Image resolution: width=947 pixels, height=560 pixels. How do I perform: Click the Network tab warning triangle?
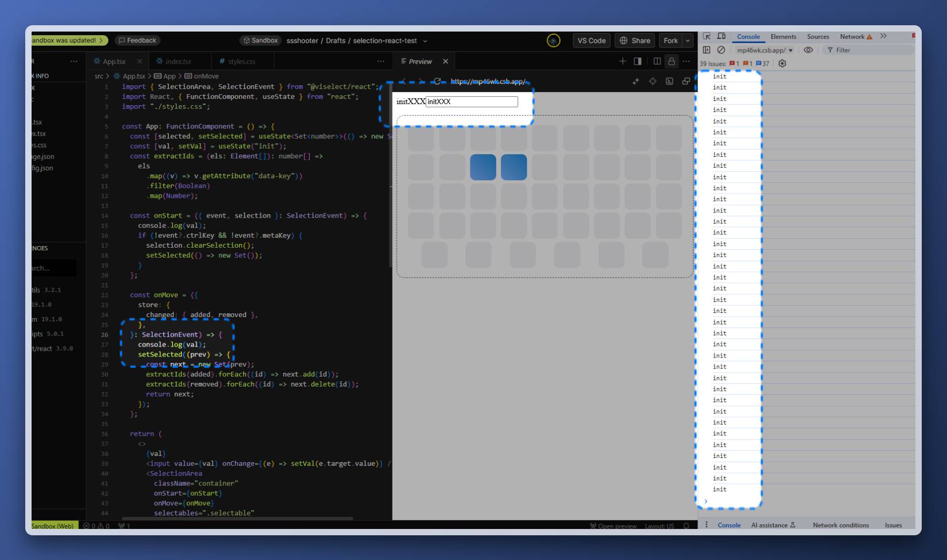click(x=869, y=37)
